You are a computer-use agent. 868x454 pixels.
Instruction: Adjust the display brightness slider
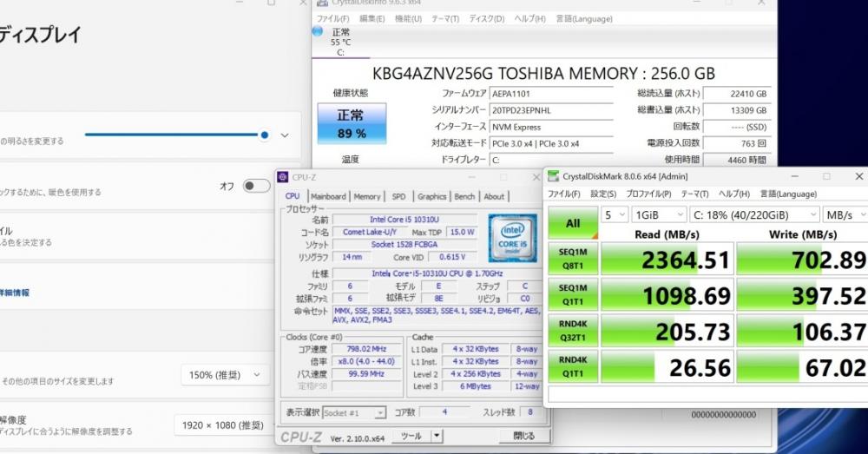click(177, 135)
